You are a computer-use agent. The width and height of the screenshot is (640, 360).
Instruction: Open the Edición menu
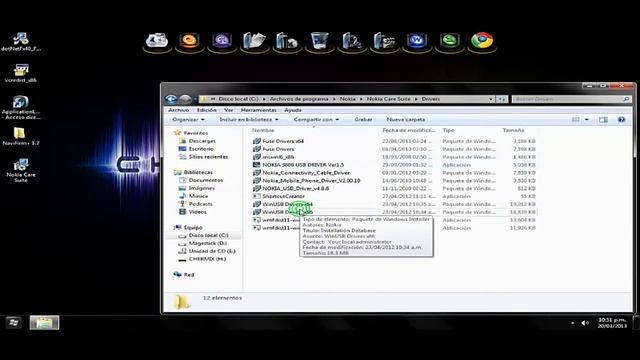(207, 110)
